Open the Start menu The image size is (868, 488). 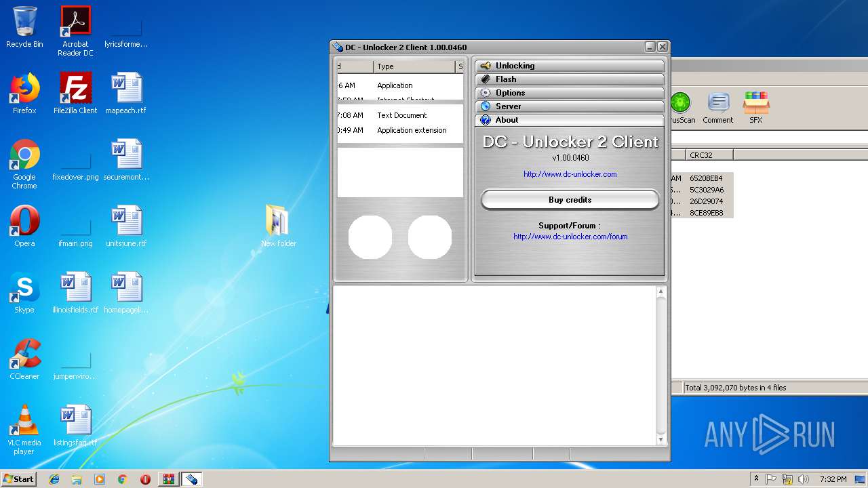pos(19,479)
